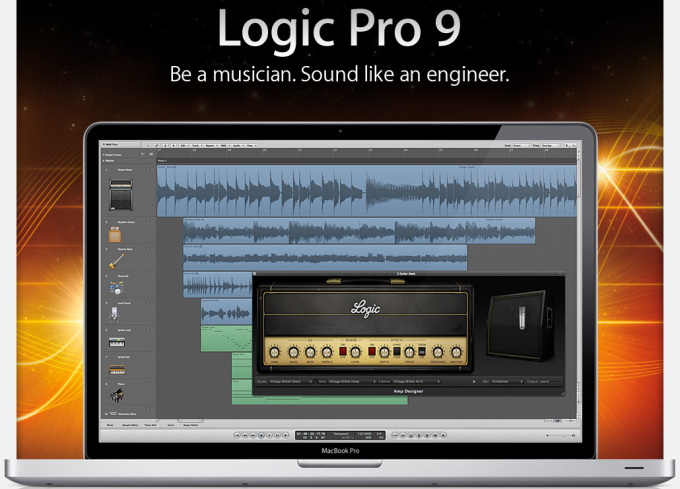Click the Pause button in the transport
The height and width of the screenshot is (489, 680).
278,435
